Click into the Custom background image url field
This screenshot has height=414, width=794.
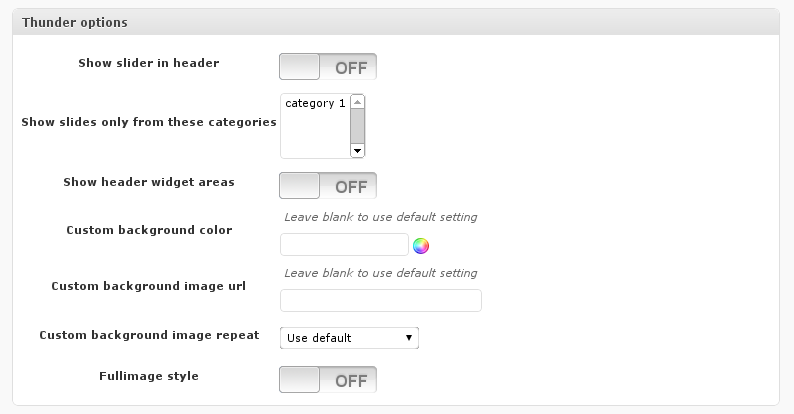coord(380,301)
